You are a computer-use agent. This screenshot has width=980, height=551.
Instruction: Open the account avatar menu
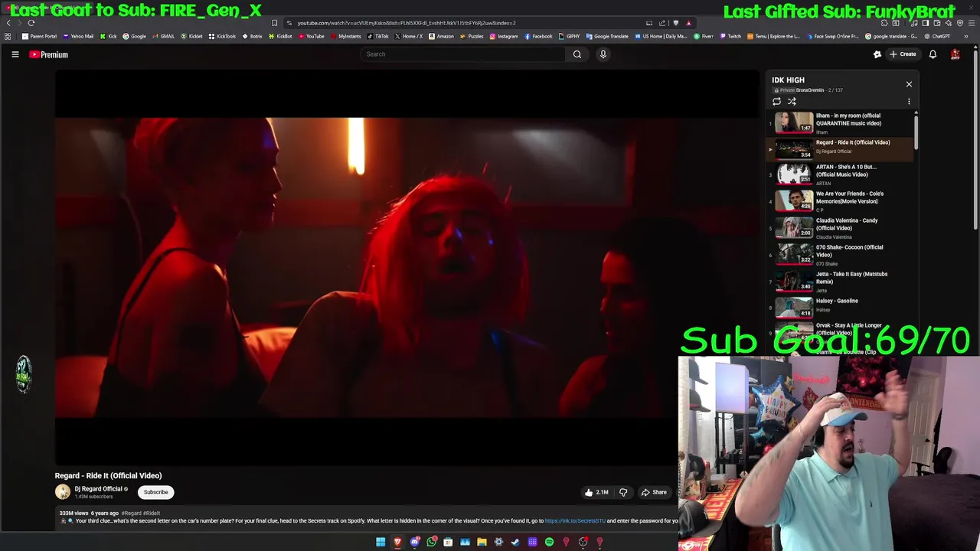[x=955, y=54]
